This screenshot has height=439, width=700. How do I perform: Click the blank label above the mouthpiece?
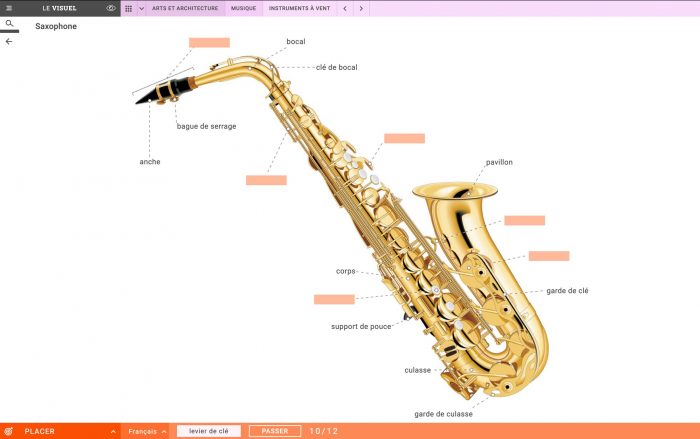click(x=209, y=42)
